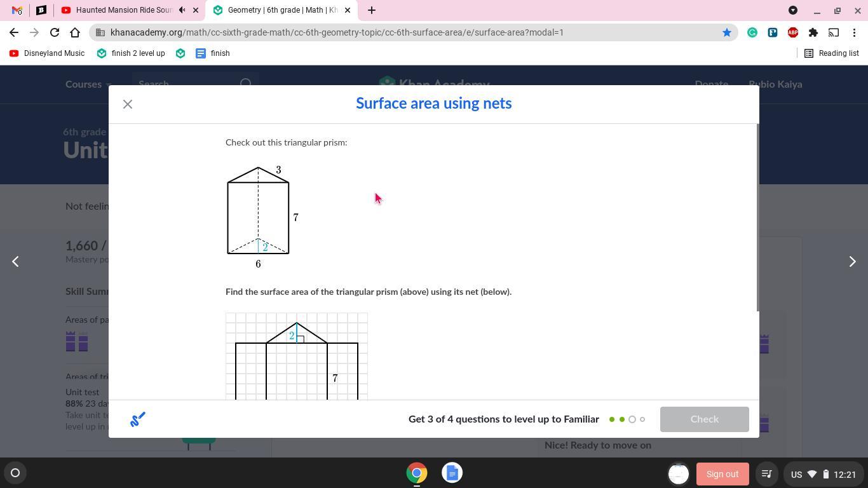The height and width of the screenshot is (488, 868).
Task: Reload the current page
Action: click(55, 32)
